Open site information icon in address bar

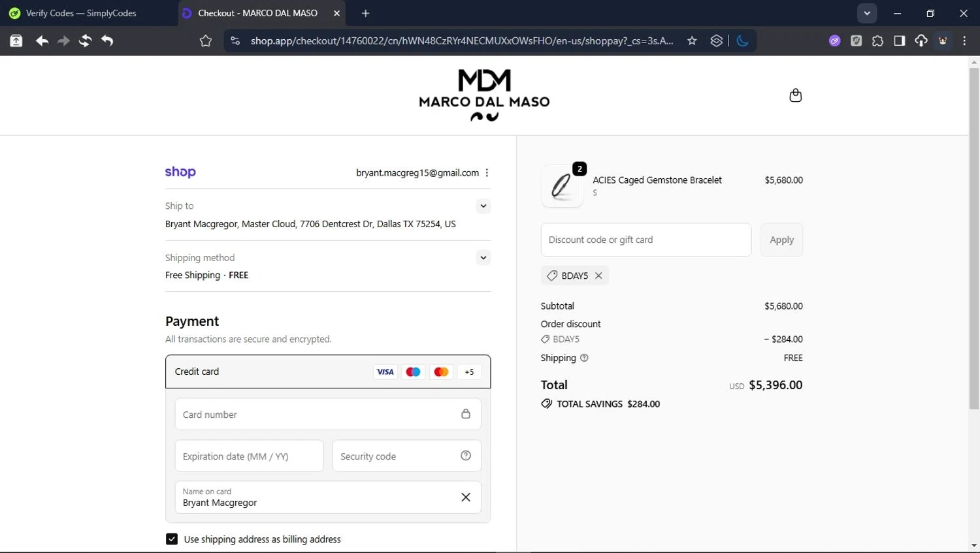235,41
